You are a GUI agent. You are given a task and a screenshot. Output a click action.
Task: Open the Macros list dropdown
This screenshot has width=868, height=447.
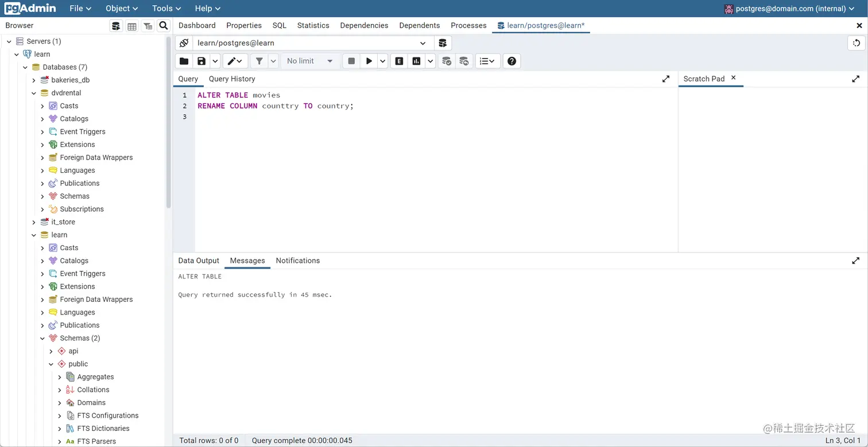click(488, 61)
